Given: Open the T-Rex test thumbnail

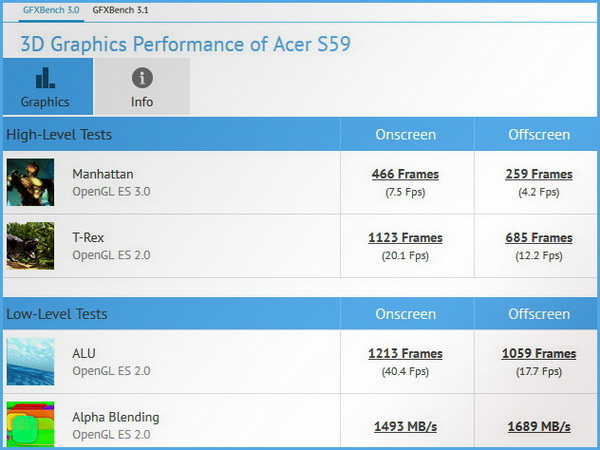Looking at the screenshot, I should coord(30,246).
